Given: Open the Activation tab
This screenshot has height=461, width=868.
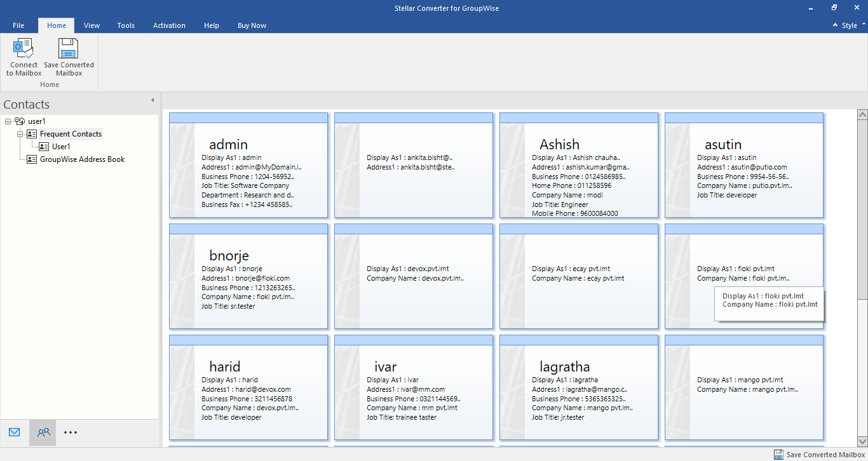Looking at the screenshot, I should 169,25.
